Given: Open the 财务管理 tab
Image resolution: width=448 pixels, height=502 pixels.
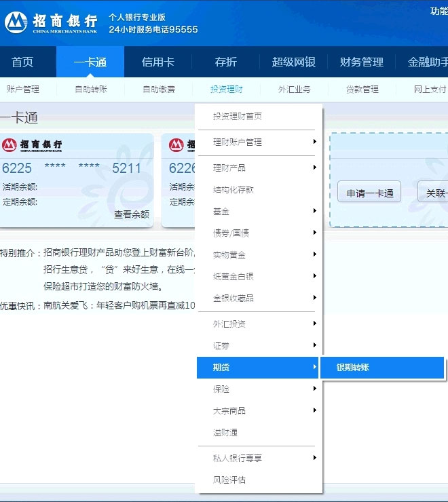Looking at the screenshot, I should [x=362, y=62].
